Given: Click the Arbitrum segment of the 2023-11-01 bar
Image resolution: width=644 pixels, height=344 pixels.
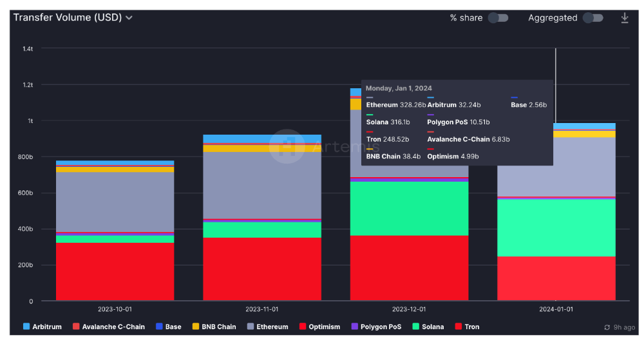Looking at the screenshot, I should (262, 139).
